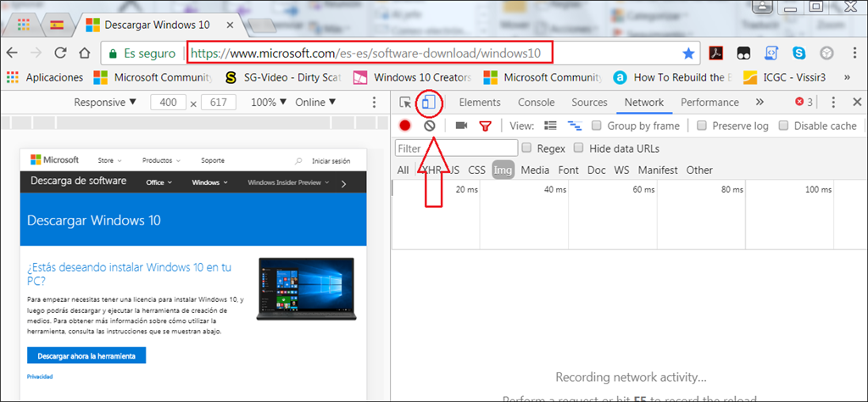The width and height of the screenshot is (868, 402).
Task: Click the red error count badge
Action: point(804,102)
